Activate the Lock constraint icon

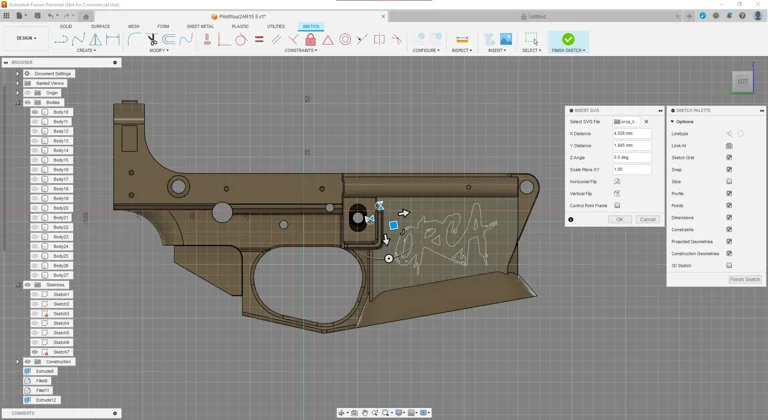click(x=310, y=40)
